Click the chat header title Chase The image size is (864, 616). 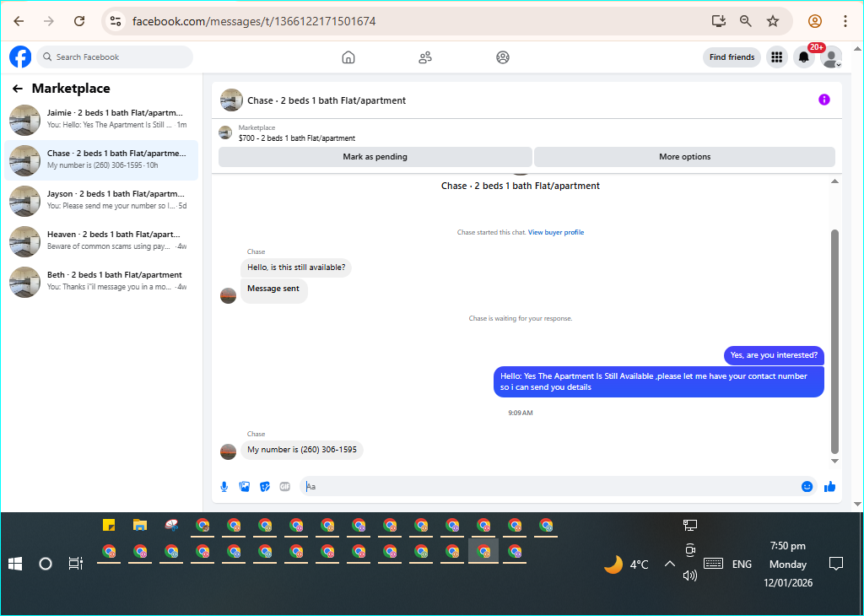pos(327,100)
